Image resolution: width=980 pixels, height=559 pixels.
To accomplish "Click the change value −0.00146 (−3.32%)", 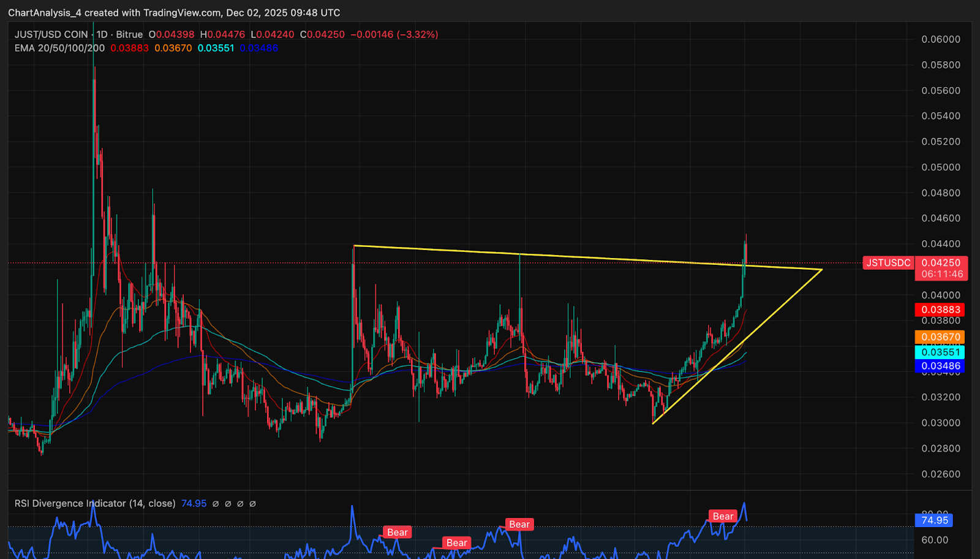I will 394,34.
